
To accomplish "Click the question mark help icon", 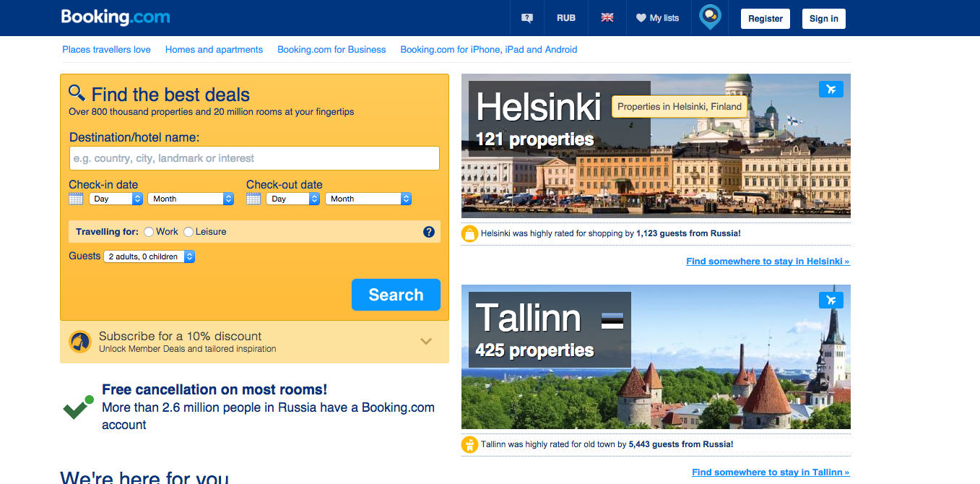I will 429,232.
